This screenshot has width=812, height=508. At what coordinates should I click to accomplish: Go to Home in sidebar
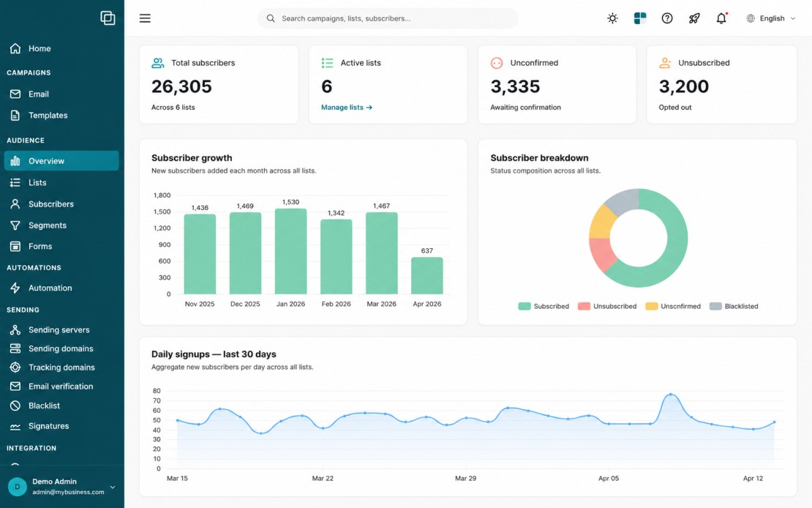pyautogui.click(x=61, y=48)
